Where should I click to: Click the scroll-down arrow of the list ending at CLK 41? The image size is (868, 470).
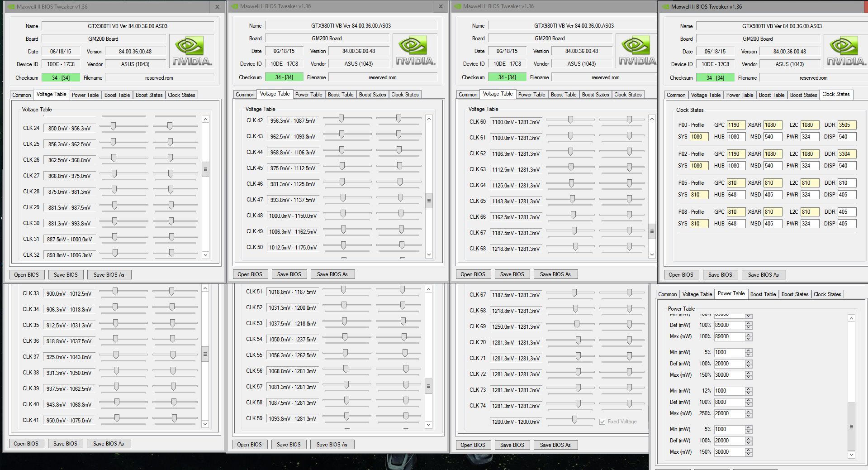tap(205, 424)
